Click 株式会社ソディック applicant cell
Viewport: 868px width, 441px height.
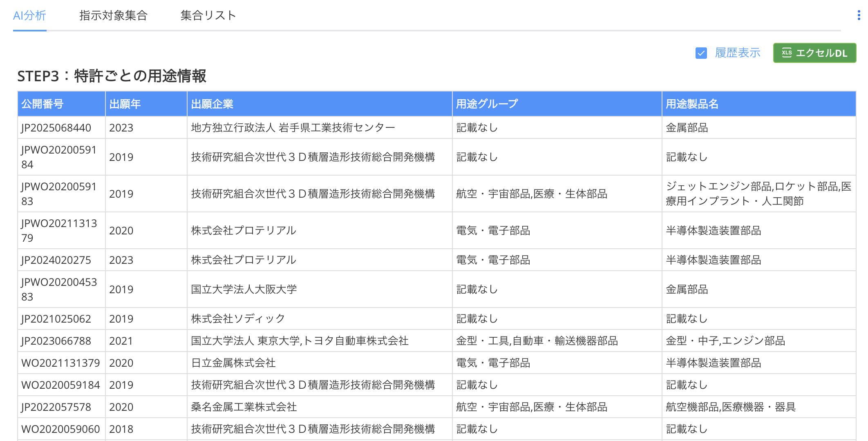tap(238, 319)
